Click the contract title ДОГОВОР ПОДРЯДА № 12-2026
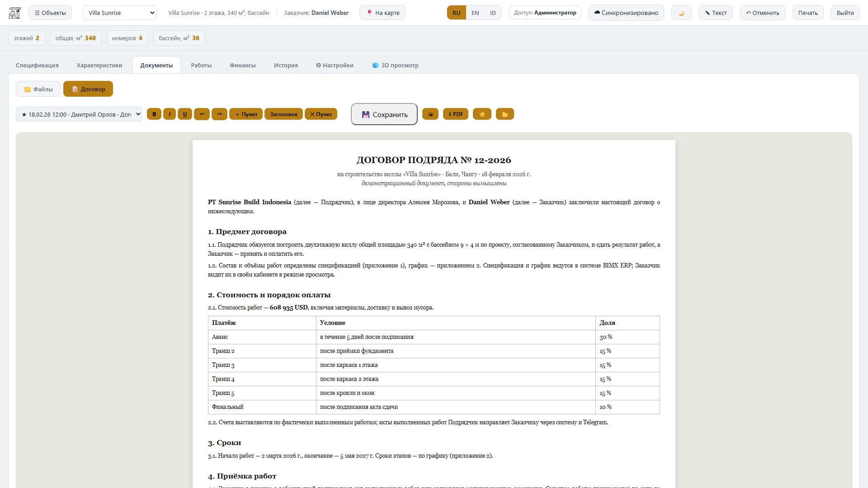The height and width of the screenshot is (488, 868). point(434,160)
